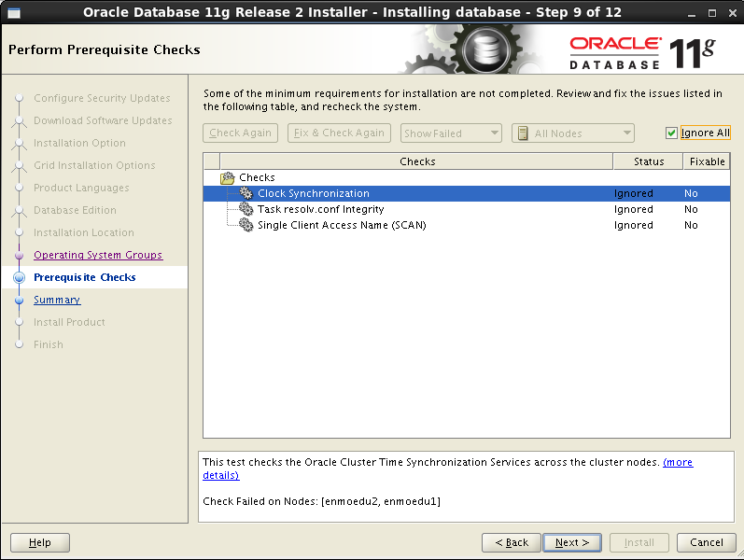Click the Prerequisite Checks step bullet

click(19, 277)
